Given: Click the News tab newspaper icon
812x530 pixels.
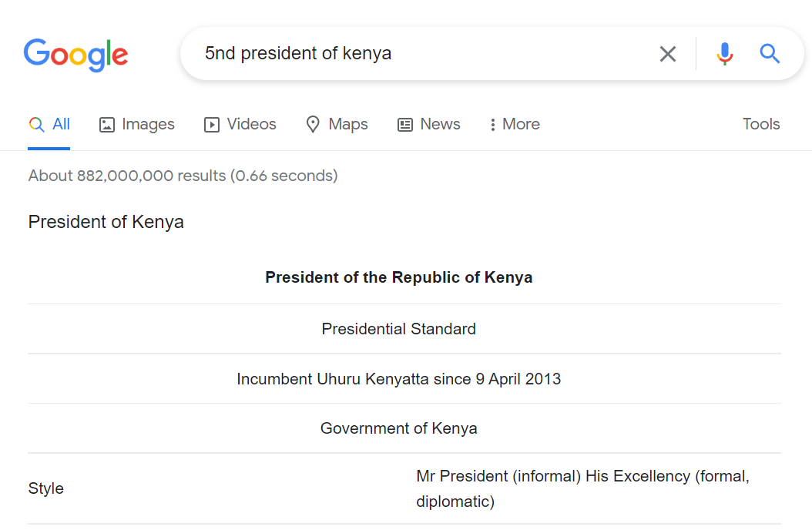Looking at the screenshot, I should click(405, 125).
